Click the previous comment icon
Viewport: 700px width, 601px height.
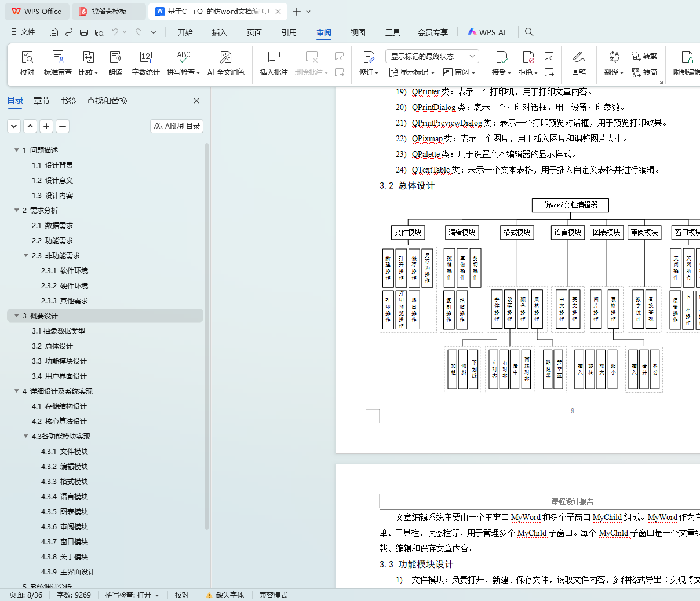tap(340, 56)
